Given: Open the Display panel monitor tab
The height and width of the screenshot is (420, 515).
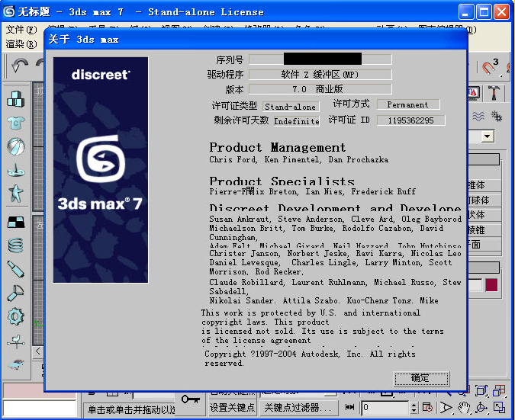Looking at the screenshot, I should [x=474, y=94].
